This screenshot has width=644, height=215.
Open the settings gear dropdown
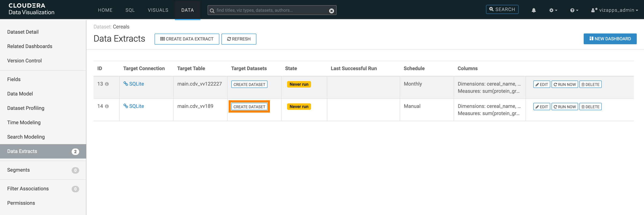pos(553,10)
